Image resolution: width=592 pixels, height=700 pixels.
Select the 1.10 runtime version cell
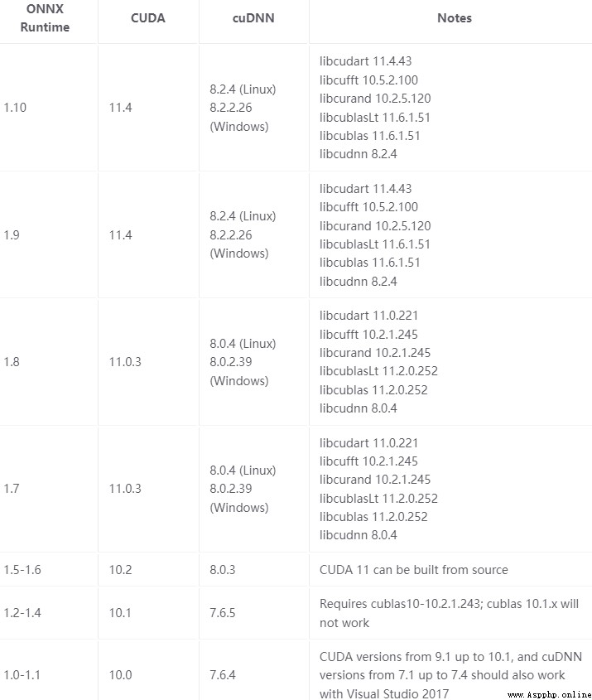coord(15,108)
